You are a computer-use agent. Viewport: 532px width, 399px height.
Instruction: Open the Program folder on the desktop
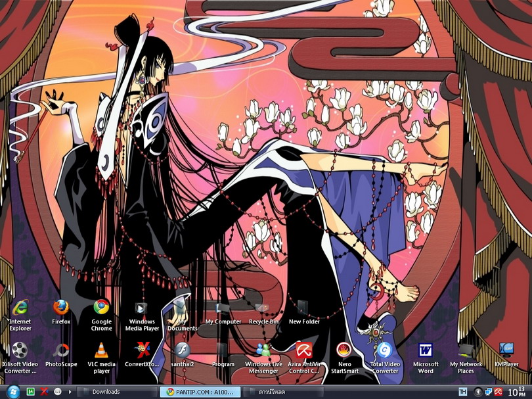[x=223, y=355]
